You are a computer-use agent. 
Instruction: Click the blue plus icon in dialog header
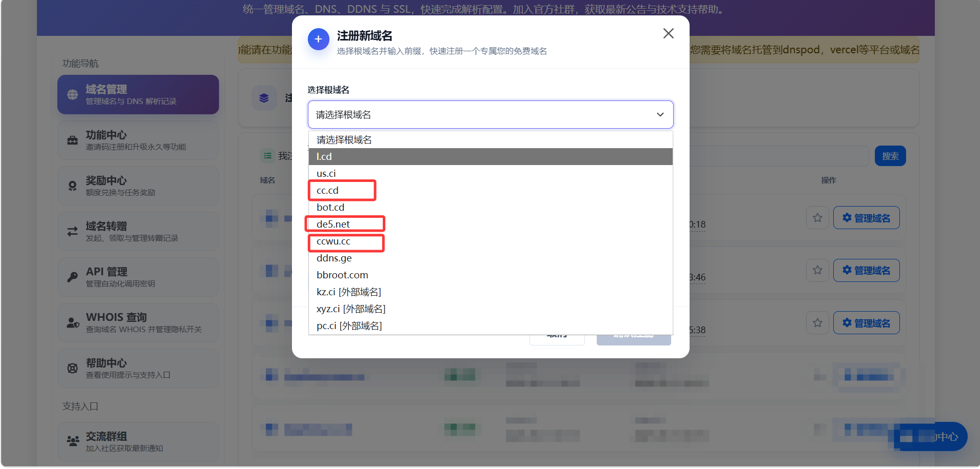319,39
